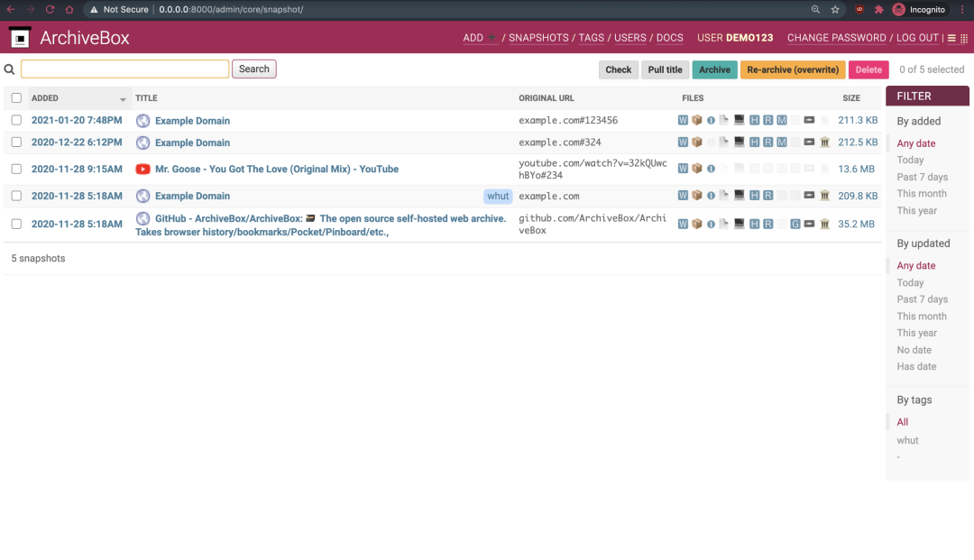Open DOCS in top navigation
This screenshot has height=560, width=974.
tap(669, 38)
